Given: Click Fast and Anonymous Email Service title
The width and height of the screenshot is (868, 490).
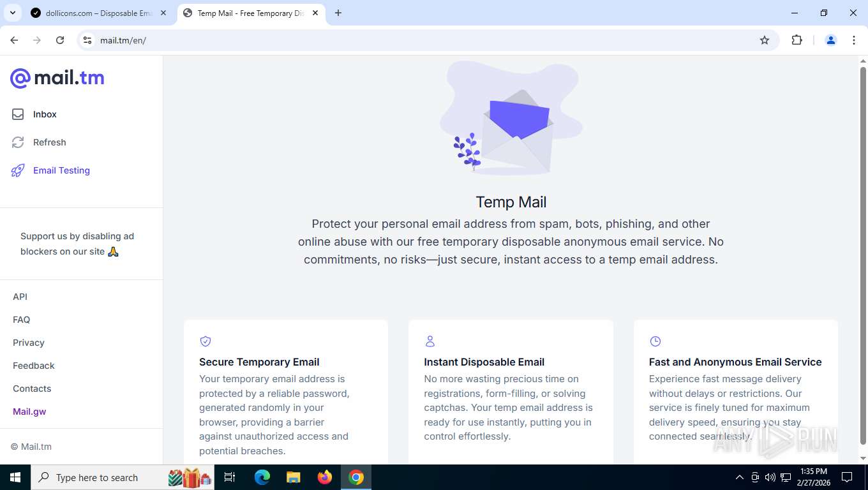Looking at the screenshot, I should pyautogui.click(x=735, y=362).
